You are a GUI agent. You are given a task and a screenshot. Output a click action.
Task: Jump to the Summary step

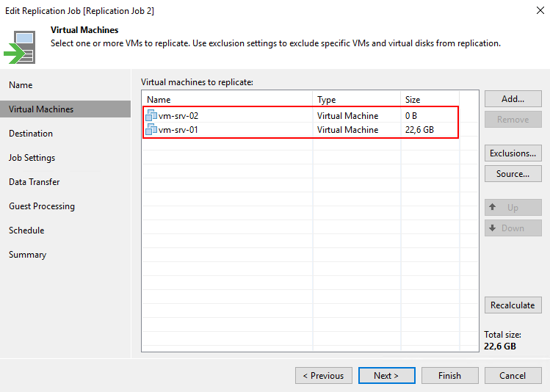27,255
